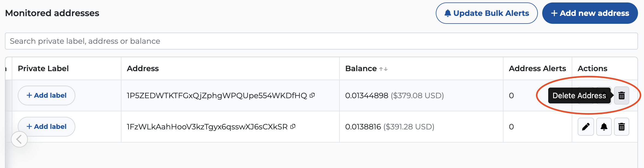The width and height of the screenshot is (644, 168).
Task: Click the Delete Address tooltip
Action: [x=579, y=95]
